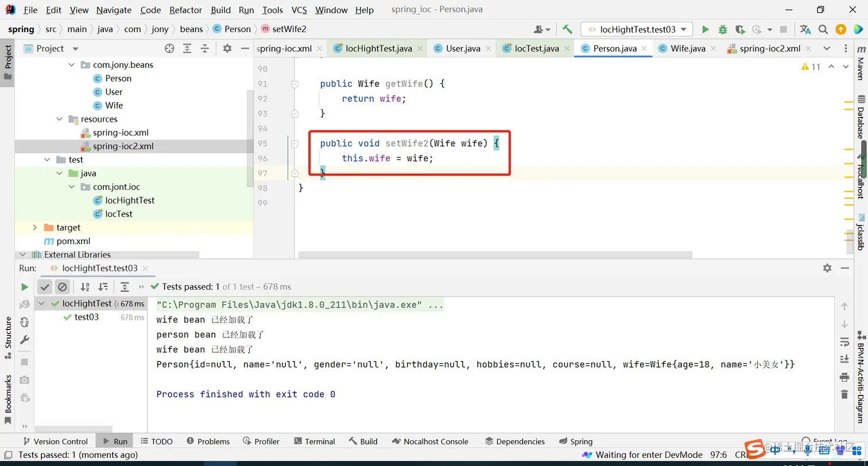Fold the getWife method at line 91
The width and height of the screenshot is (868, 466).
point(294,84)
